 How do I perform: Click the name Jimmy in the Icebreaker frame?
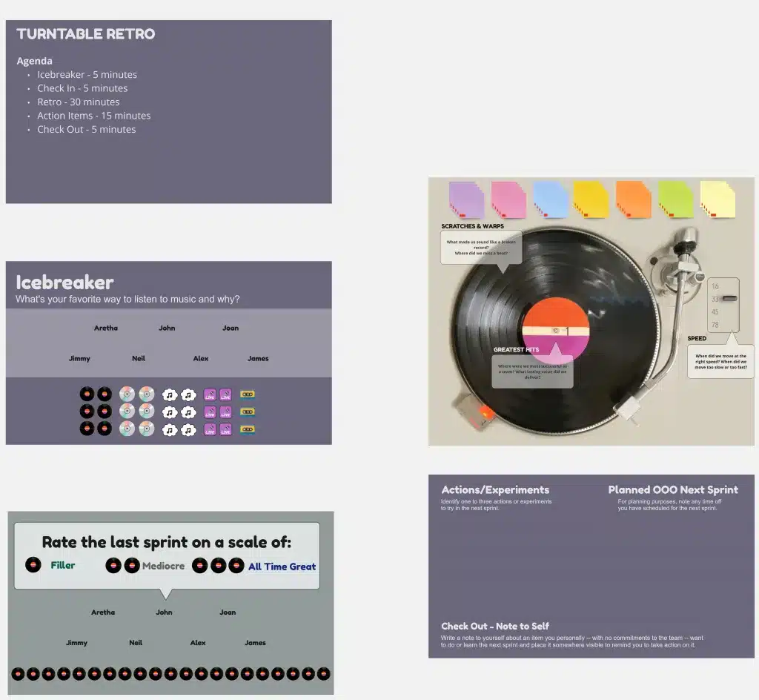pyautogui.click(x=79, y=359)
